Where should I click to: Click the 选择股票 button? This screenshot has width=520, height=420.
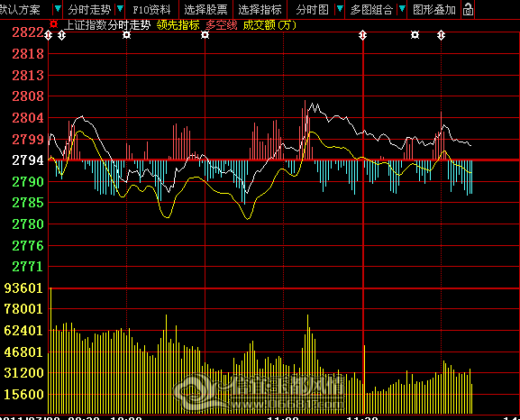pos(206,10)
